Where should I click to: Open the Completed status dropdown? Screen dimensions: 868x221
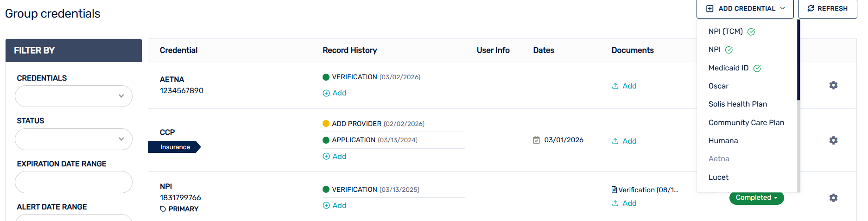pos(756,198)
